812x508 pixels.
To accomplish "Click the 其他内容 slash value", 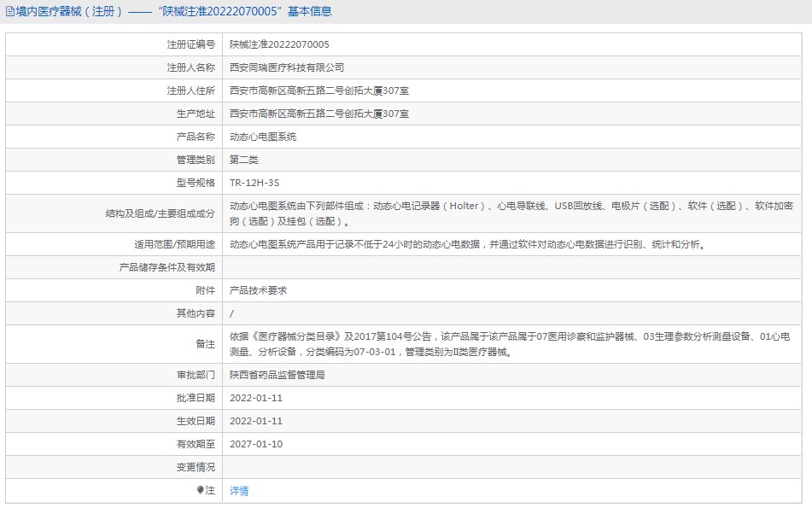I will coord(231,313).
